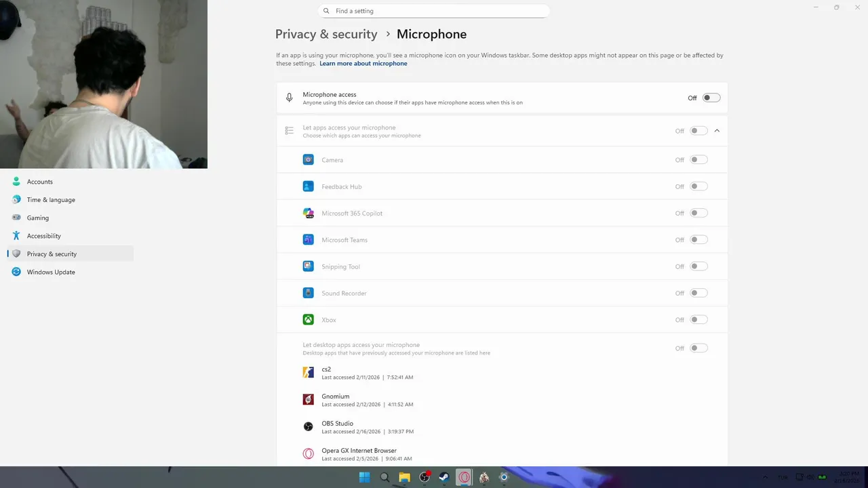Click the Sound Recorder app icon
This screenshot has height=488, width=868.
(309, 293)
